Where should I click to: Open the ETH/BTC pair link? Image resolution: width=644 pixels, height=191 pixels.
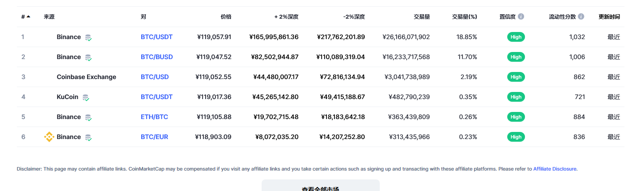pyautogui.click(x=154, y=117)
